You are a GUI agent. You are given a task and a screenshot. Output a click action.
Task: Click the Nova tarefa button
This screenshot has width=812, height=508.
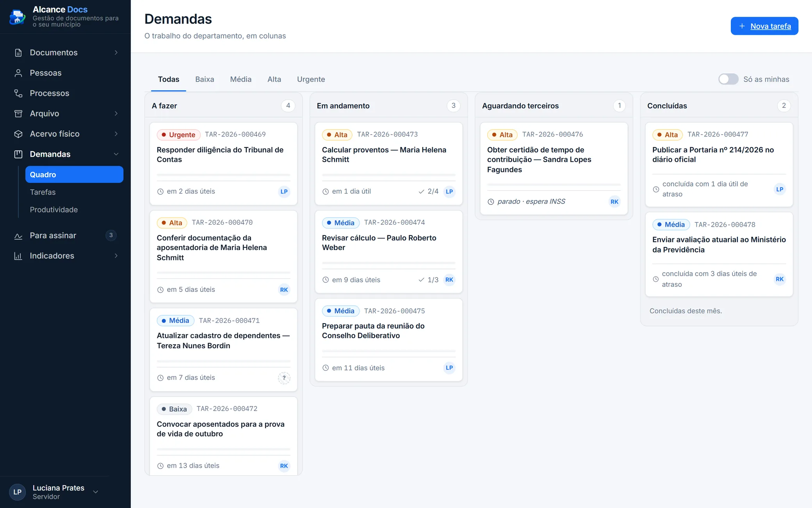coord(764,26)
